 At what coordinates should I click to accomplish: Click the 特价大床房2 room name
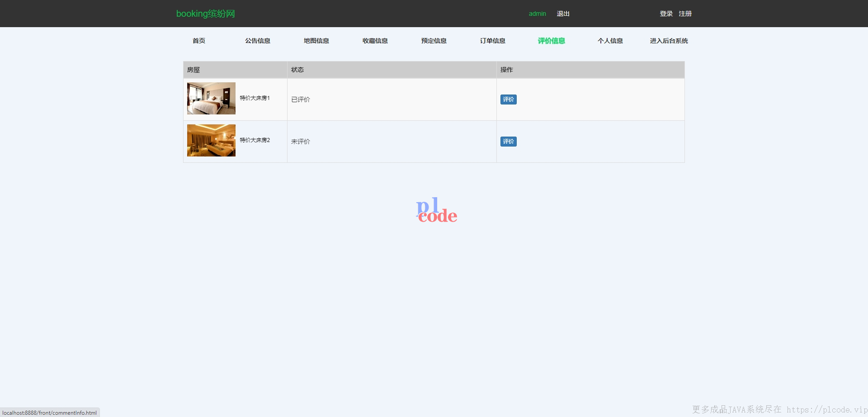pos(255,140)
